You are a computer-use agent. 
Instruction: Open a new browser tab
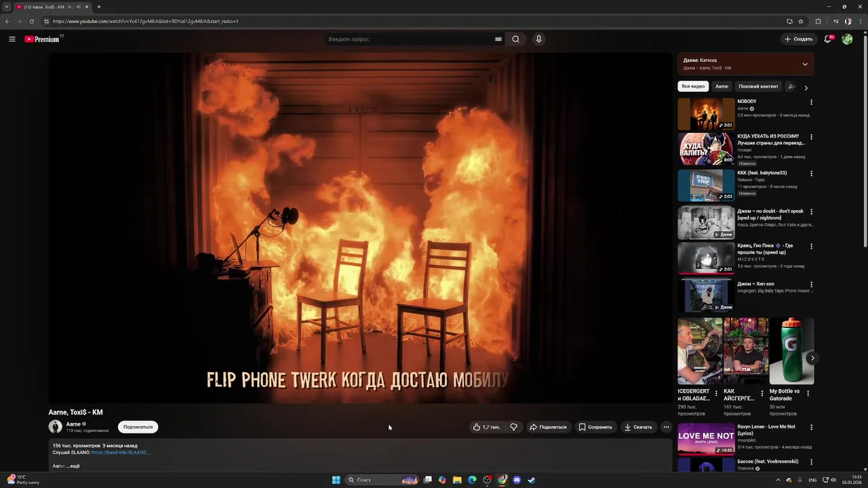(99, 7)
